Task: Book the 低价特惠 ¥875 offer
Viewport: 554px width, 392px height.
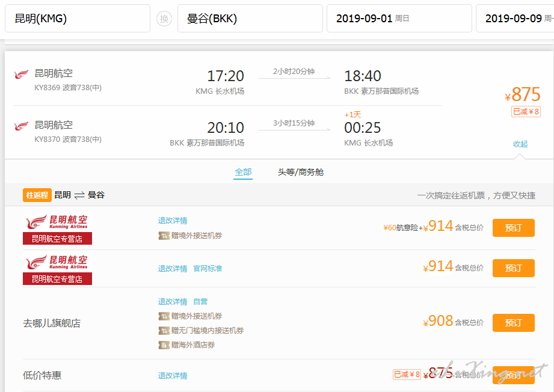Action: pyautogui.click(x=513, y=375)
